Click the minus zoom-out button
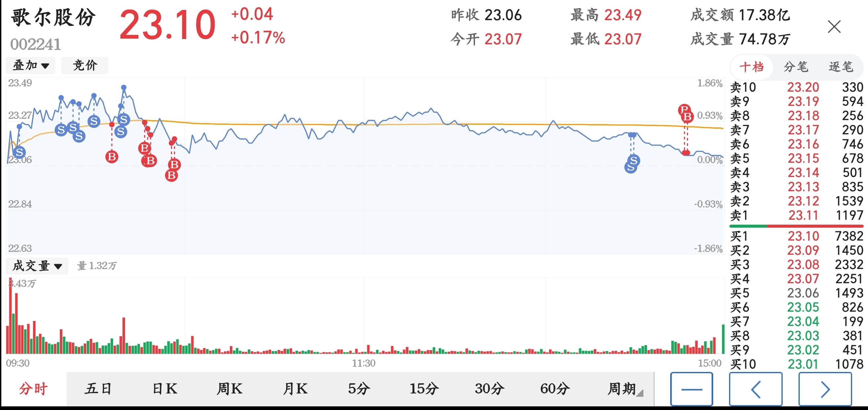 click(691, 389)
